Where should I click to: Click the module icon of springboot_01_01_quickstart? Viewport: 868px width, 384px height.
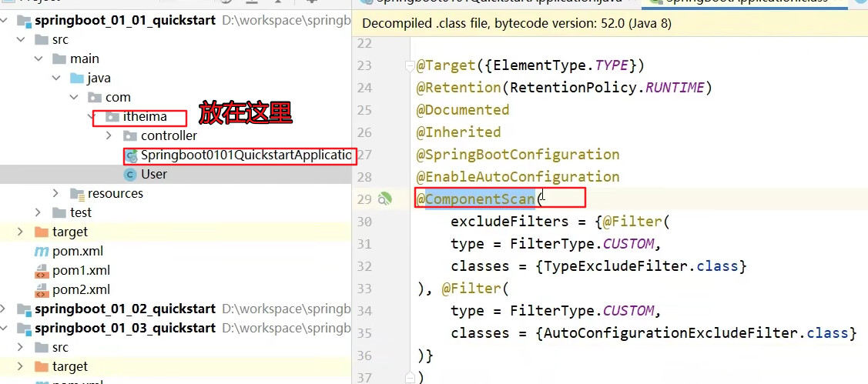[x=24, y=21]
